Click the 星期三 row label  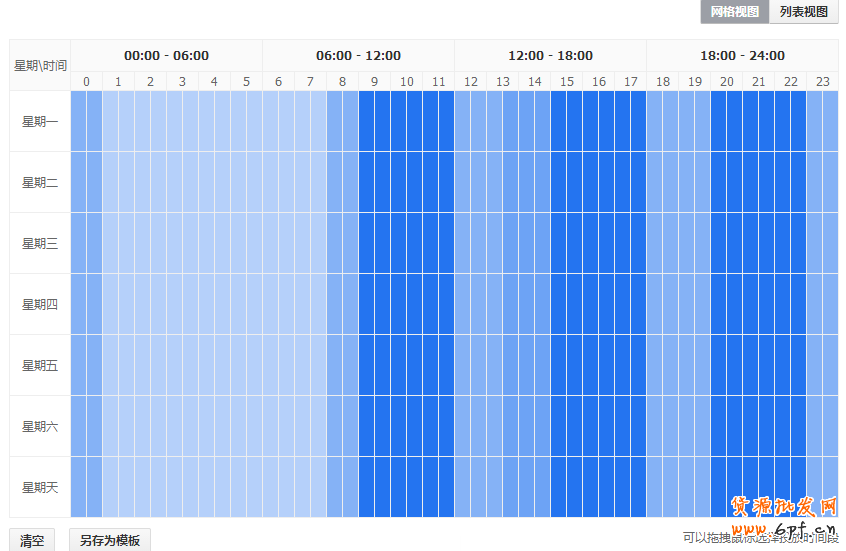coord(40,244)
